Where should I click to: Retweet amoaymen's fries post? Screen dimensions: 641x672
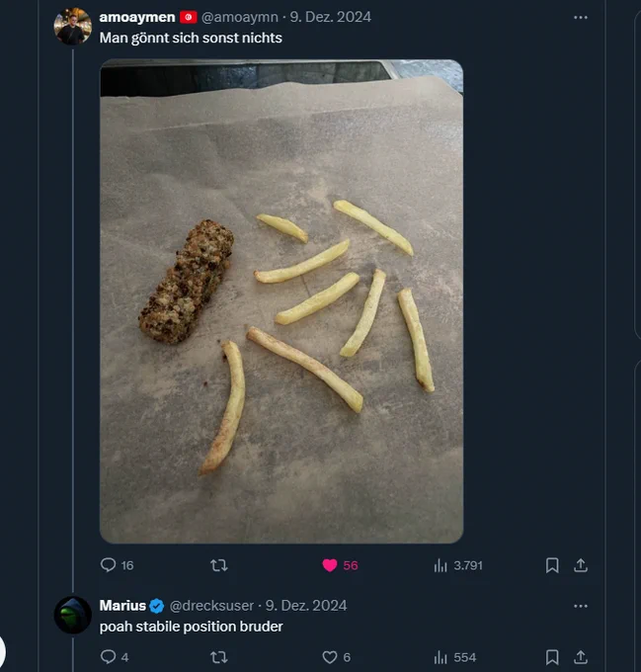(219, 565)
